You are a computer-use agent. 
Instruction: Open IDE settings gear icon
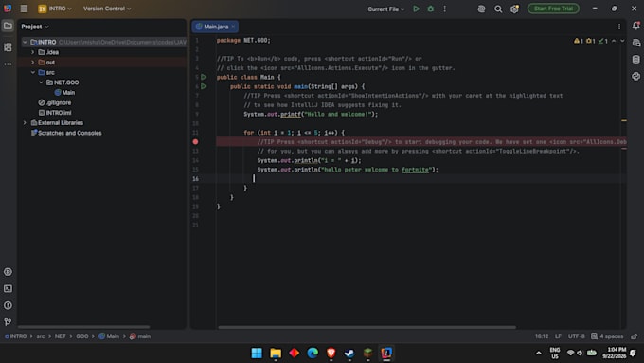[514, 9]
